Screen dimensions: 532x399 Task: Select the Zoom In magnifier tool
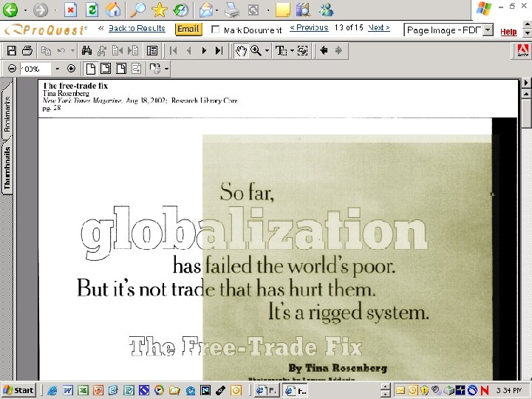(x=256, y=50)
